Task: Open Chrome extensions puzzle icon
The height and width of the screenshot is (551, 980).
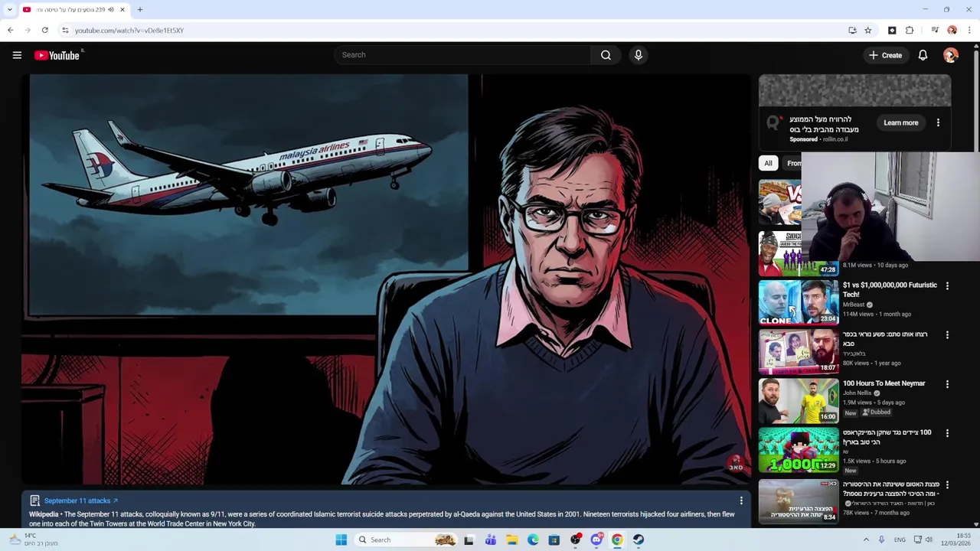Action: (x=910, y=31)
